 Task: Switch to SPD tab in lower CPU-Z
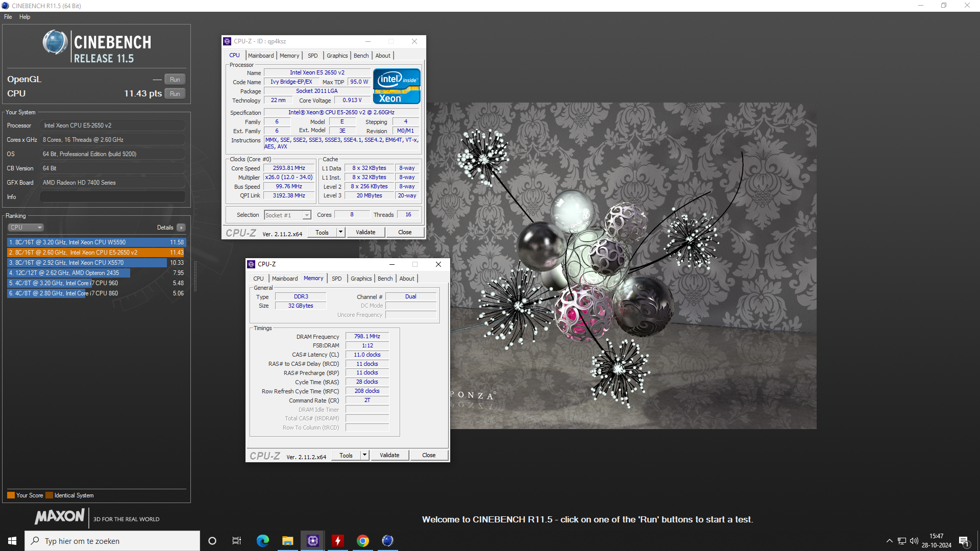(x=337, y=279)
